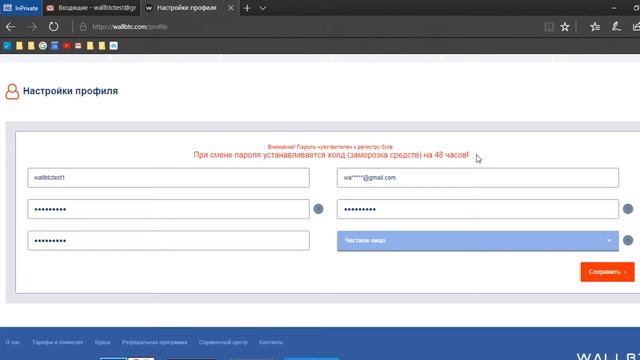Add page to favorites with star icon
The height and width of the screenshot is (360, 640).
tap(565, 27)
